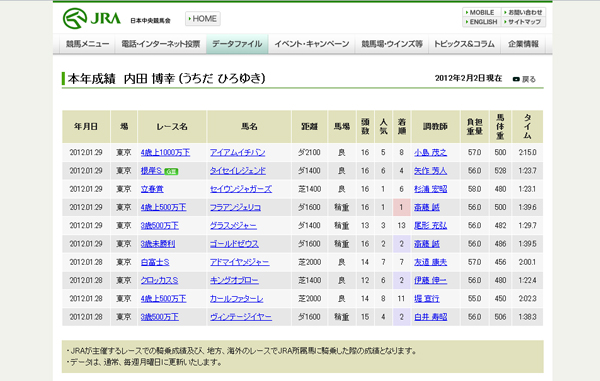The height and width of the screenshot is (381, 600).
Task: Open the お問い合わせ contact link
Action: click(x=523, y=13)
